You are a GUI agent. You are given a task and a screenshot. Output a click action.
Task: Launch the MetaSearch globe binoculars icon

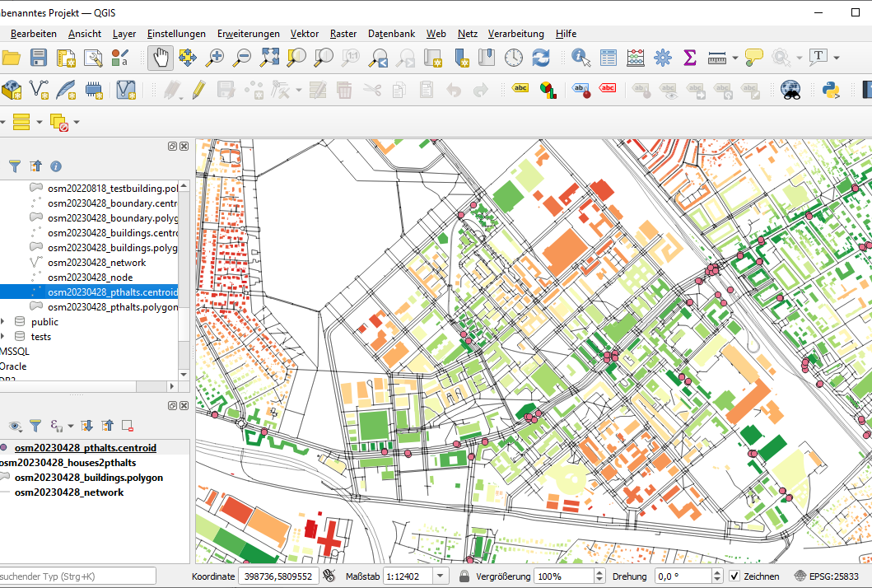[x=790, y=90]
